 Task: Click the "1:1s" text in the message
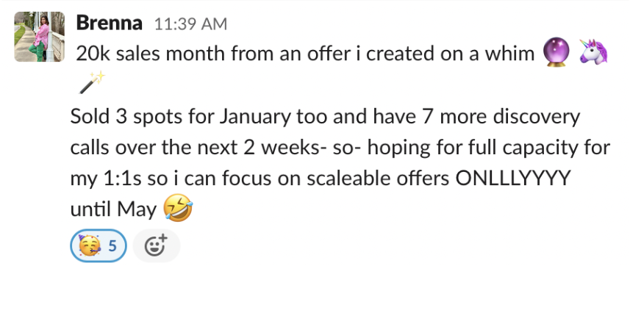(x=130, y=179)
